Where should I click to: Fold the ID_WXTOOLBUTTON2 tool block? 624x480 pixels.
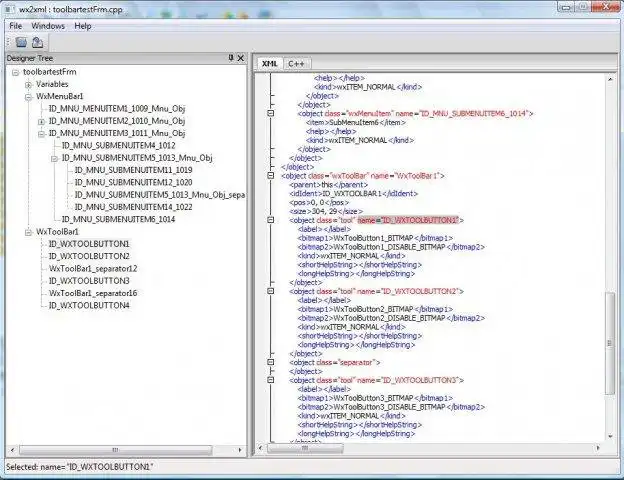(x=271, y=290)
